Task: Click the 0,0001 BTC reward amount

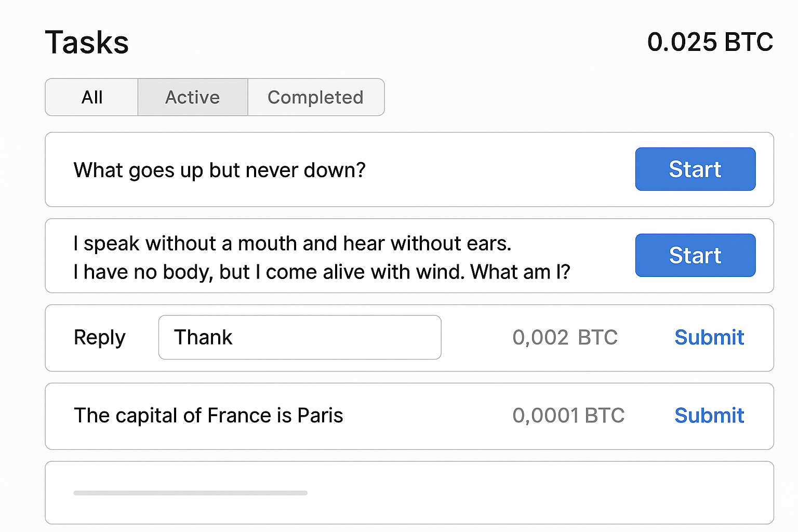Action: coord(568,416)
